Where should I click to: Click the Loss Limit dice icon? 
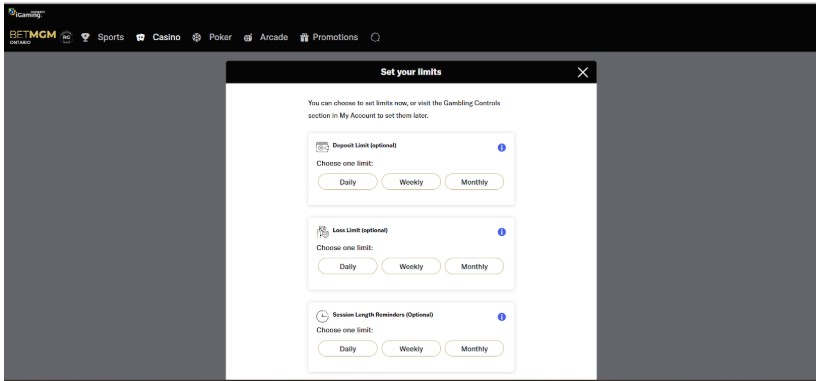coord(322,232)
